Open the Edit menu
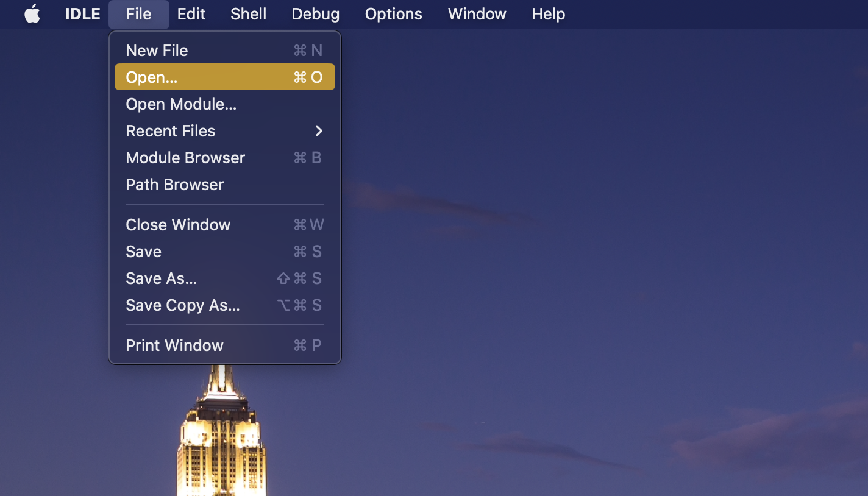868x496 pixels. (191, 14)
